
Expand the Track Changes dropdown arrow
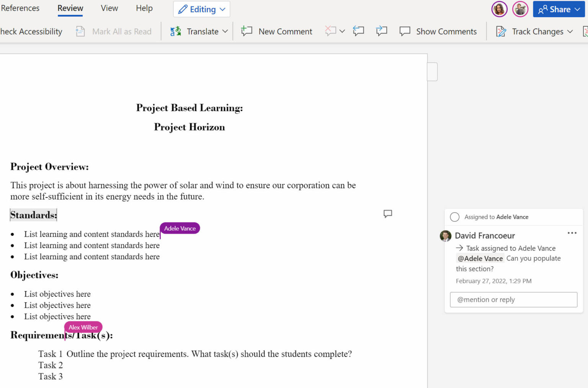coord(570,31)
